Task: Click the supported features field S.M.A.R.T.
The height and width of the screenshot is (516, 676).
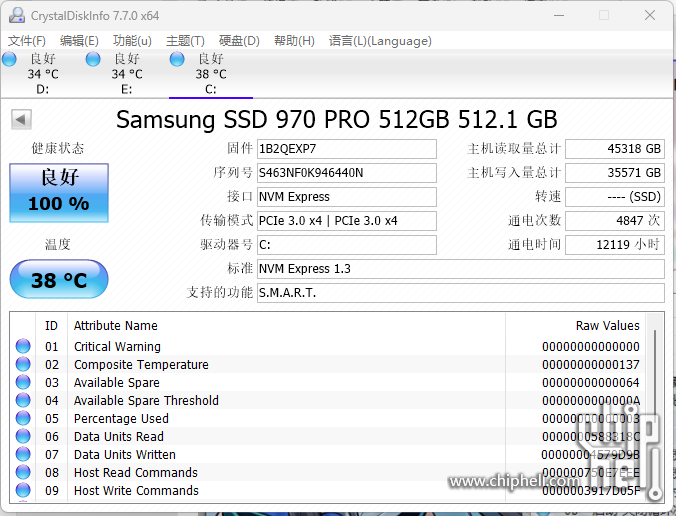Action: 460,293
